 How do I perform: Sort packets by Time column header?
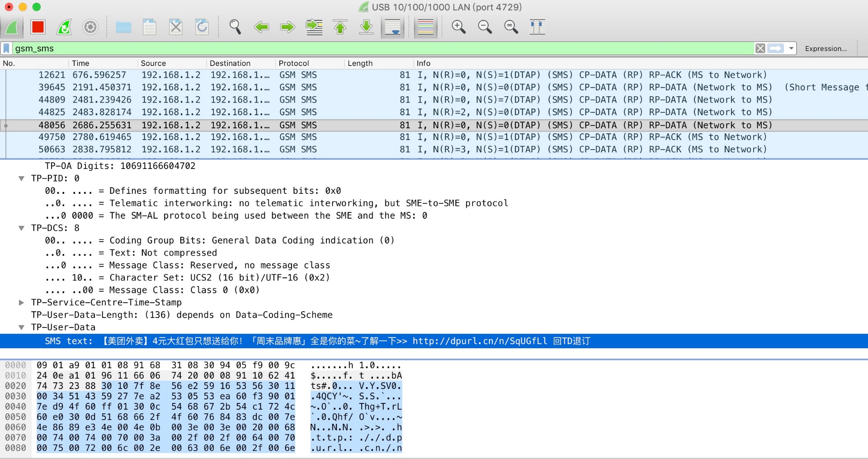(80, 63)
